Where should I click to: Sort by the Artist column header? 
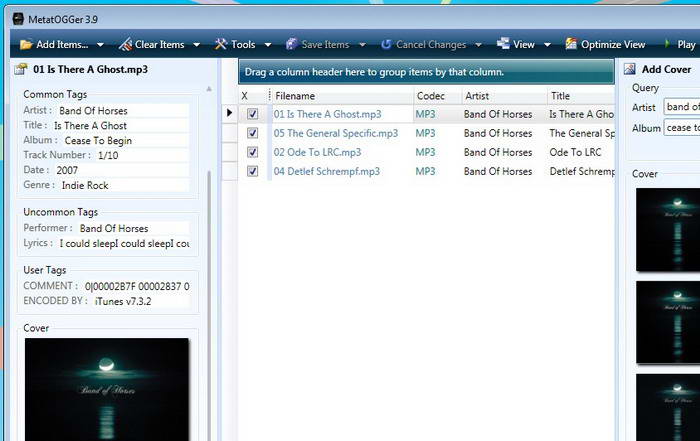504,96
